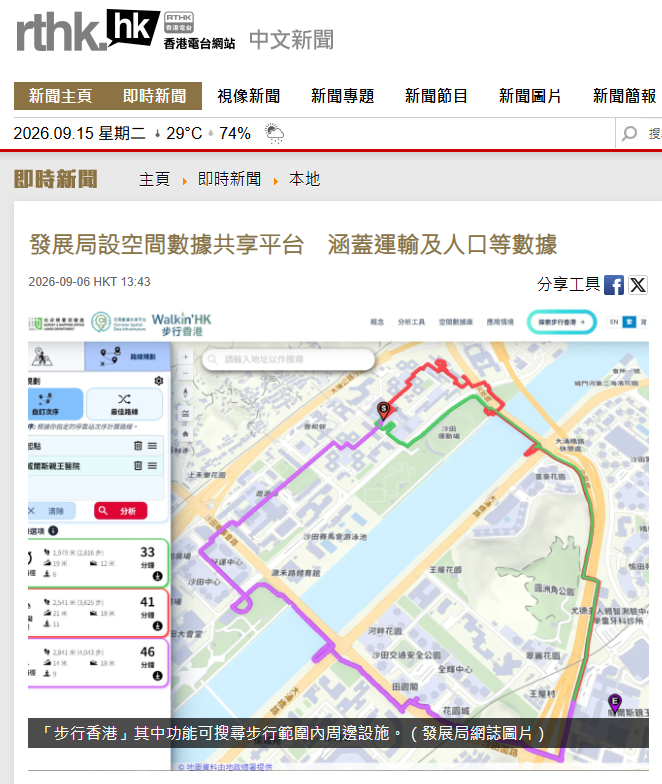Focus the search input field
The image size is (662, 784).
652,134
